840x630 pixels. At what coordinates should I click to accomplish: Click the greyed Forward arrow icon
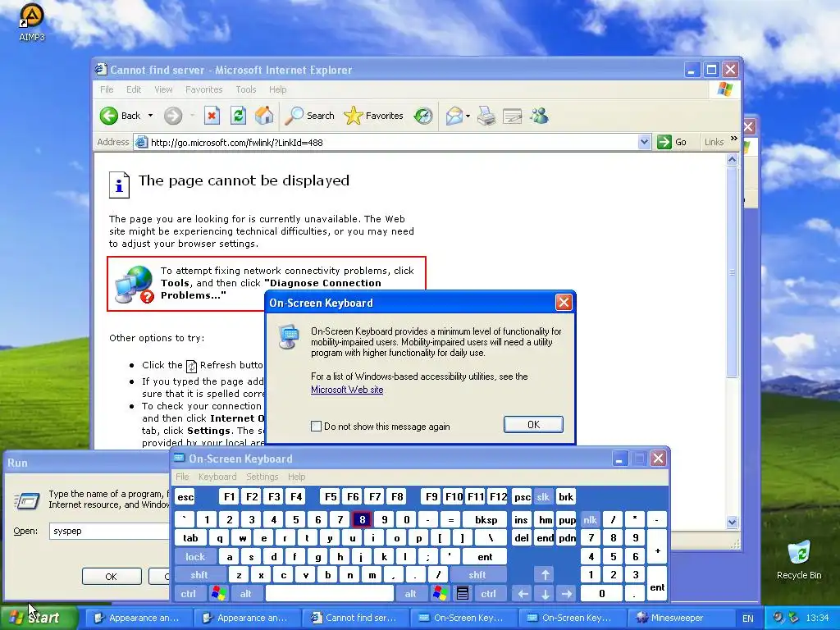pyautogui.click(x=173, y=116)
